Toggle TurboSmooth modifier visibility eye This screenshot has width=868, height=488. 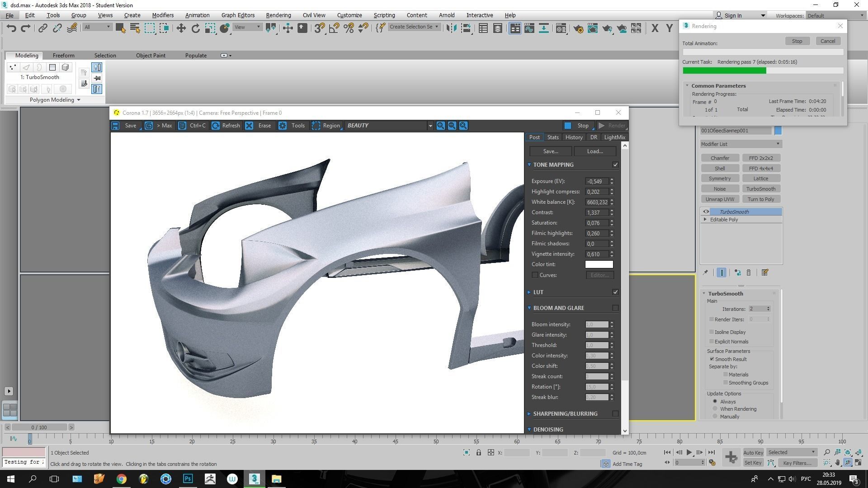point(706,211)
